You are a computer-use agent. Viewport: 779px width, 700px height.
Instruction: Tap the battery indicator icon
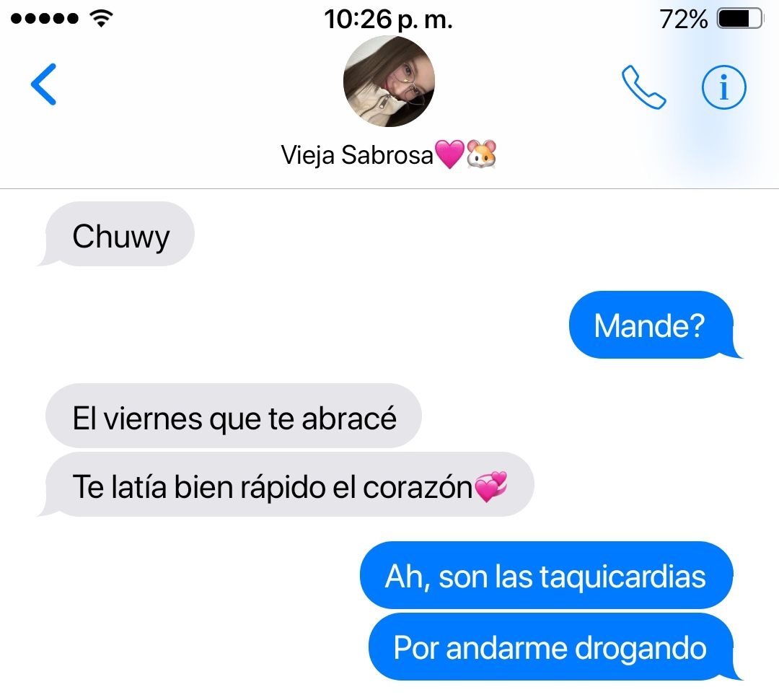point(740,19)
